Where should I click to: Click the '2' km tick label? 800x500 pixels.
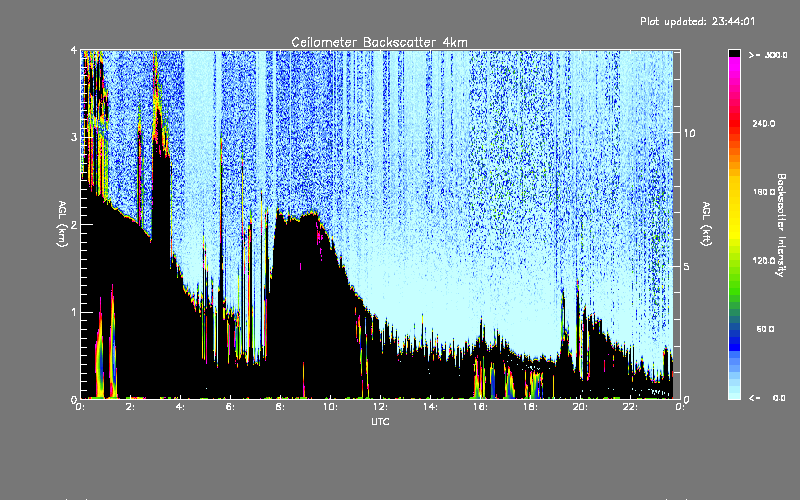(x=74, y=225)
